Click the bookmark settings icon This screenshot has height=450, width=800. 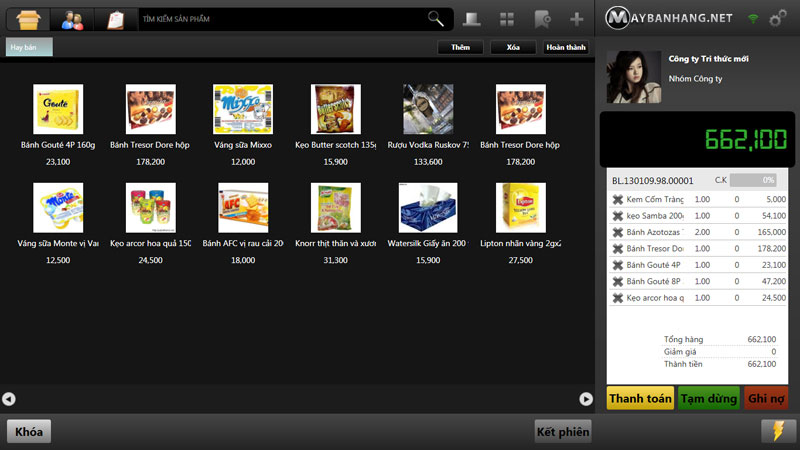tap(542, 19)
